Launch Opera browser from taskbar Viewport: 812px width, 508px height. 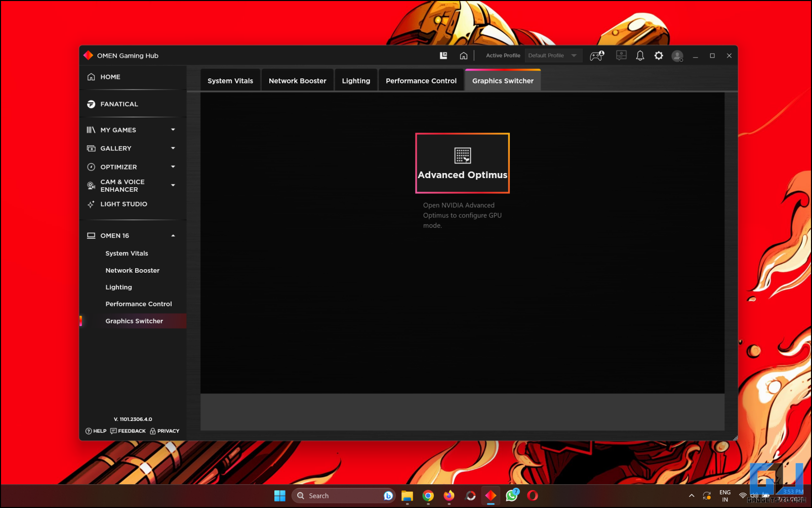pos(533,496)
